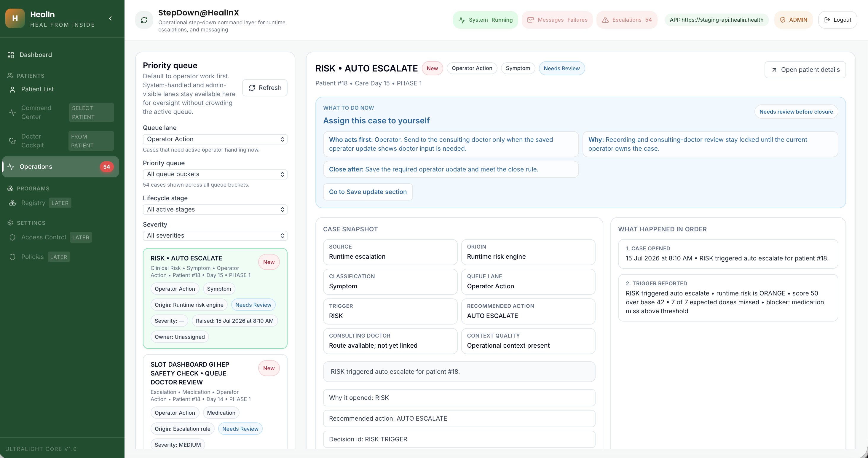The width and height of the screenshot is (868, 458).
Task: Click the System Running pulse icon
Action: tap(462, 20)
